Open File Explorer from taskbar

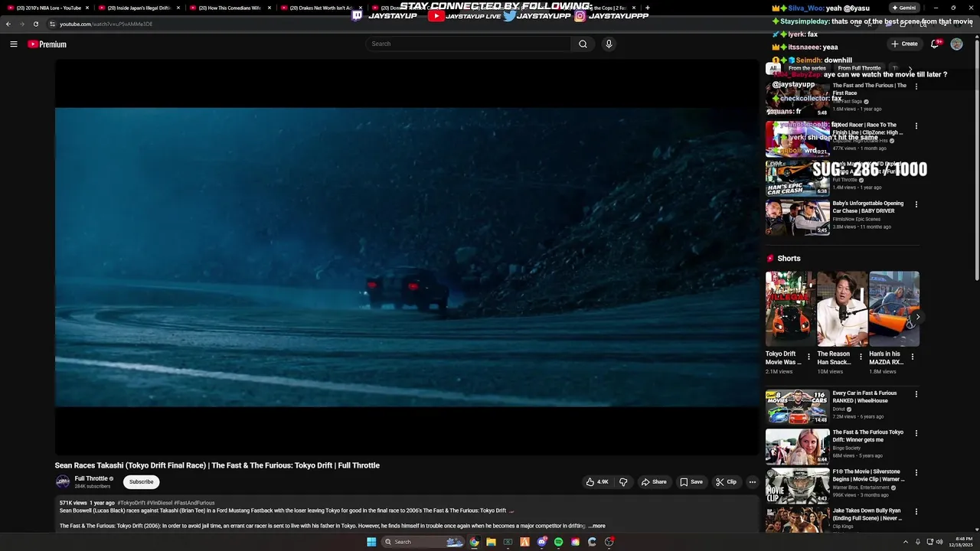[x=491, y=542]
